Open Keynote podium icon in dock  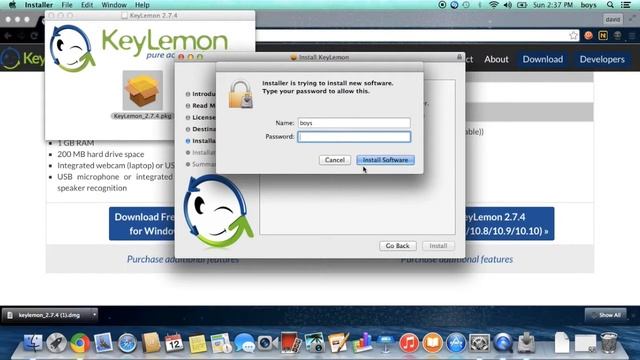click(x=385, y=343)
